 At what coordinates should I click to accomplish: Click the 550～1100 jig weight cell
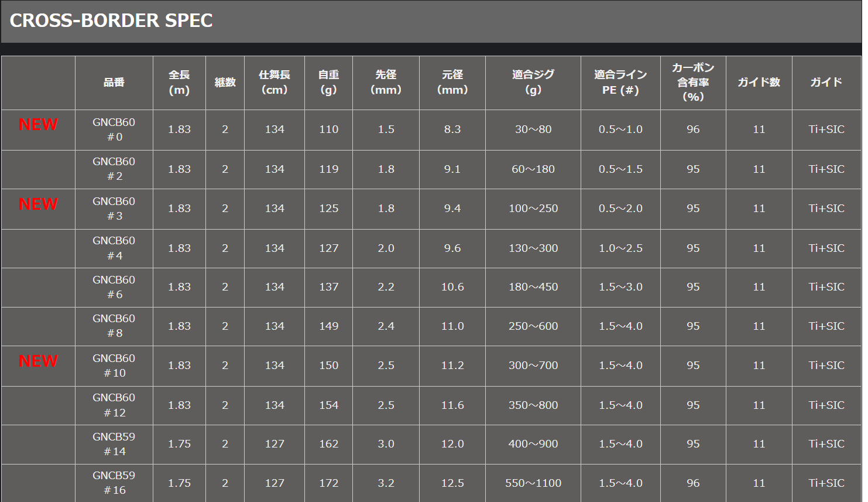533,483
